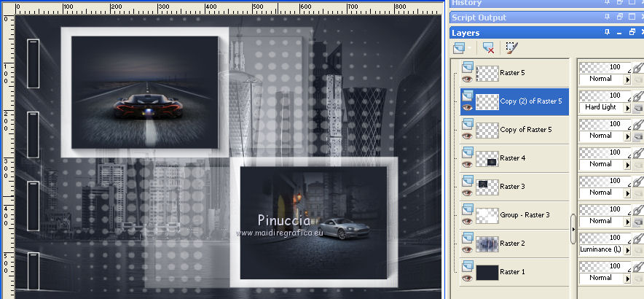Toggle the layer link icon for Raster 1

click(x=638, y=265)
